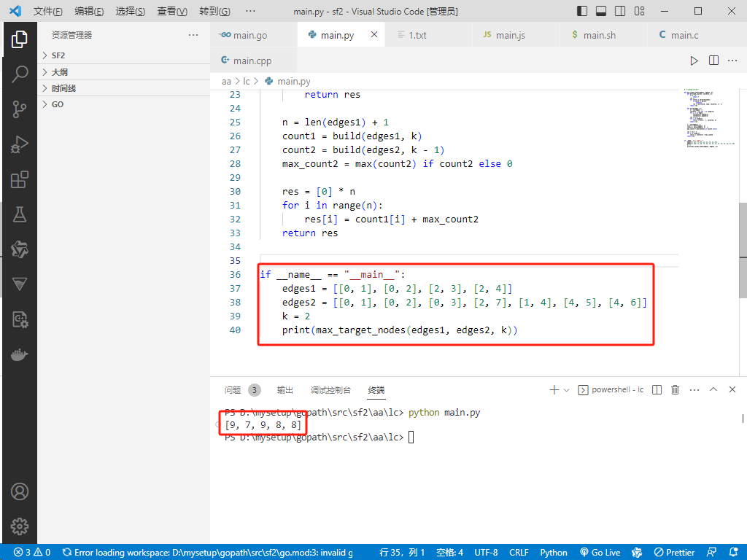Image resolution: width=747 pixels, height=560 pixels.
Task: Select the 终端 terminal panel tab
Action: click(x=376, y=391)
